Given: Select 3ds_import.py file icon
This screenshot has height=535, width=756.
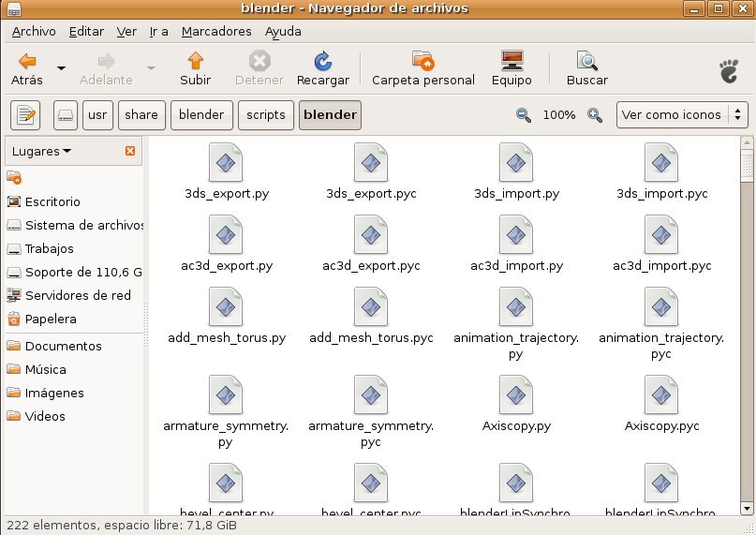Looking at the screenshot, I should coord(516,163).
